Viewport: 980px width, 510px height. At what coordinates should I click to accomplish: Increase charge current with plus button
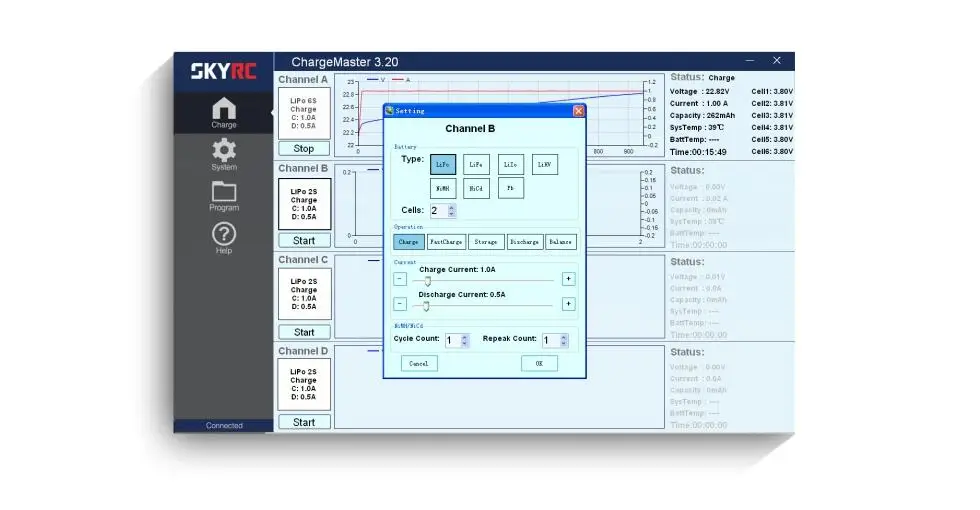coord(568,279)
